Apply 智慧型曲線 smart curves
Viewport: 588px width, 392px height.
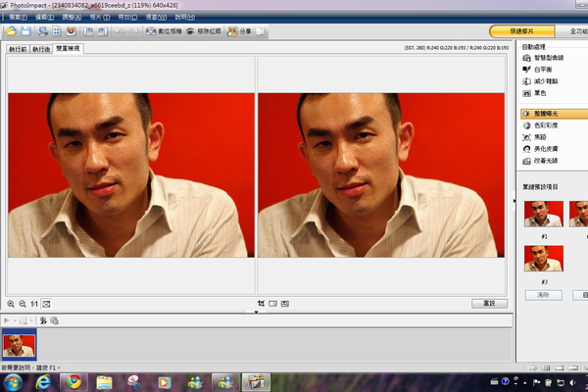click(x=543, y=58)
